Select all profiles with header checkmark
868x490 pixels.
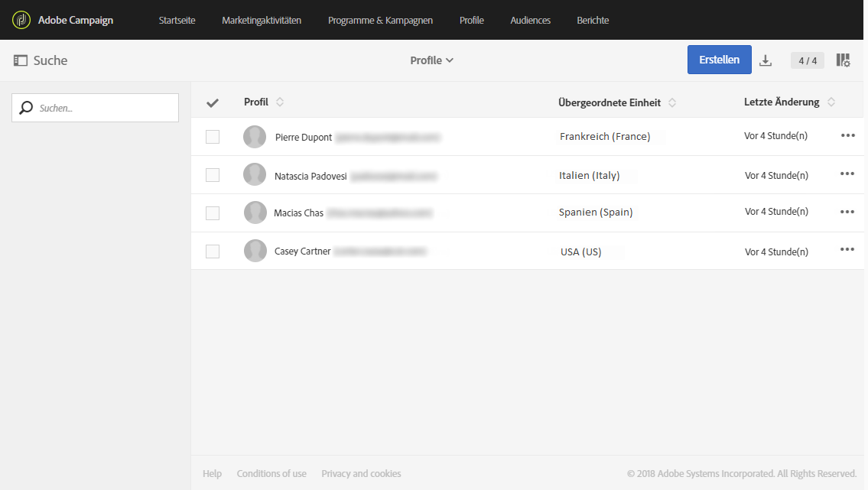(213, 102)
